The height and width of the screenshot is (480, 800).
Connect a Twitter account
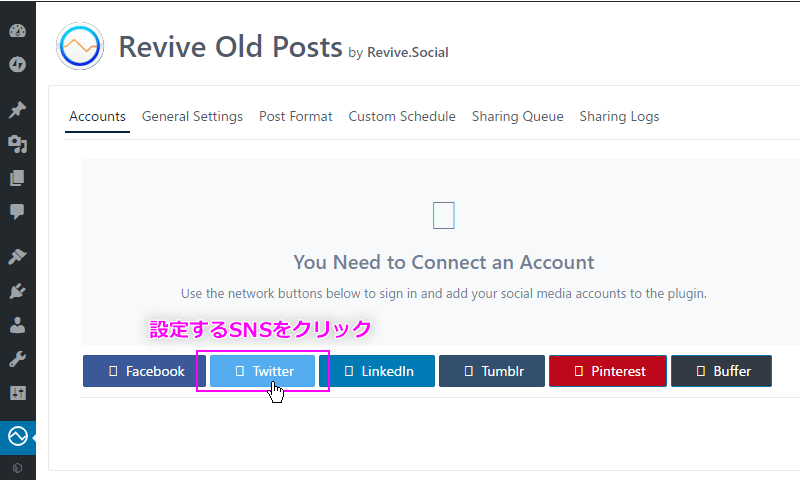(262, 371)
